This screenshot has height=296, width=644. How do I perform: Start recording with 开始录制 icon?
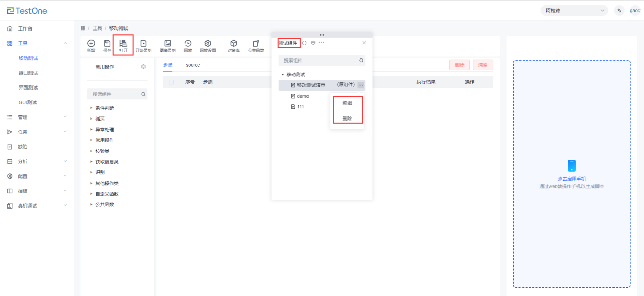(143, 44)
